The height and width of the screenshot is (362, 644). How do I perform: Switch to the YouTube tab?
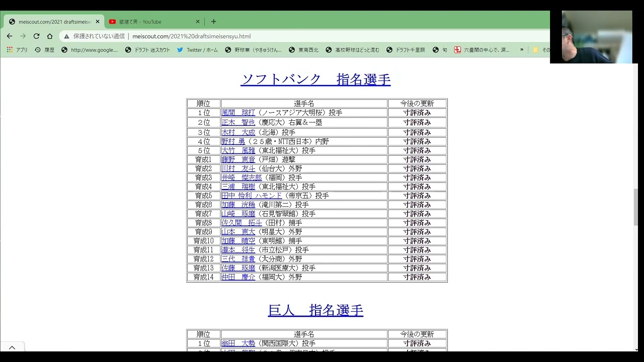pos(151,22)
